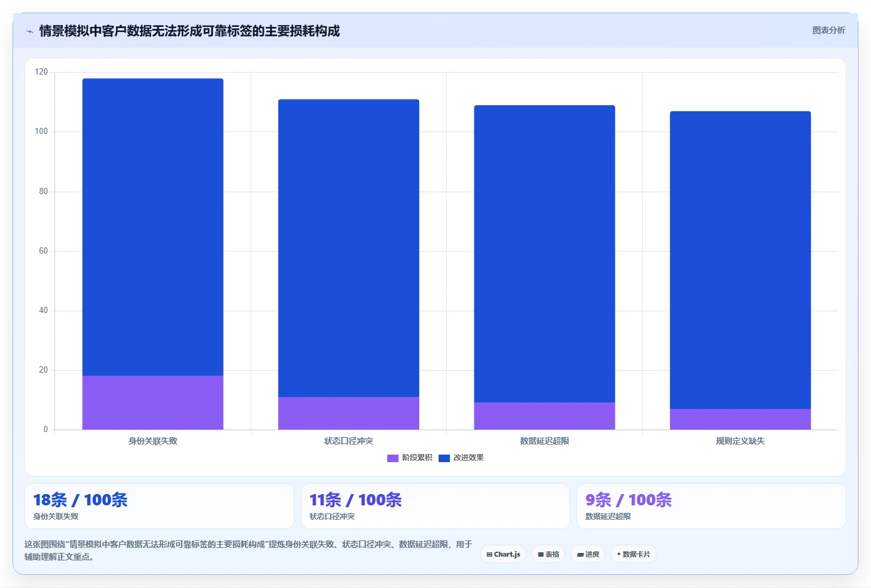The width and height of the screenshot is (871, 588).
Task: Click the 图表分析 label in the header
Action: 828,30
